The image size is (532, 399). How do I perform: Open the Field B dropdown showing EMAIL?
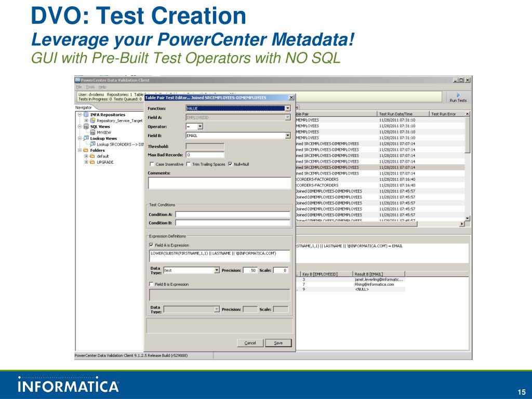[x=288, y=136]
